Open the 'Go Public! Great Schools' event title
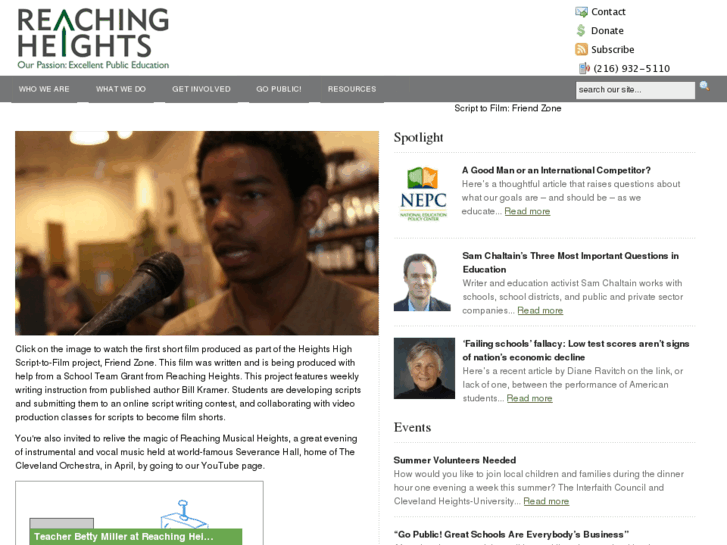 511,534
